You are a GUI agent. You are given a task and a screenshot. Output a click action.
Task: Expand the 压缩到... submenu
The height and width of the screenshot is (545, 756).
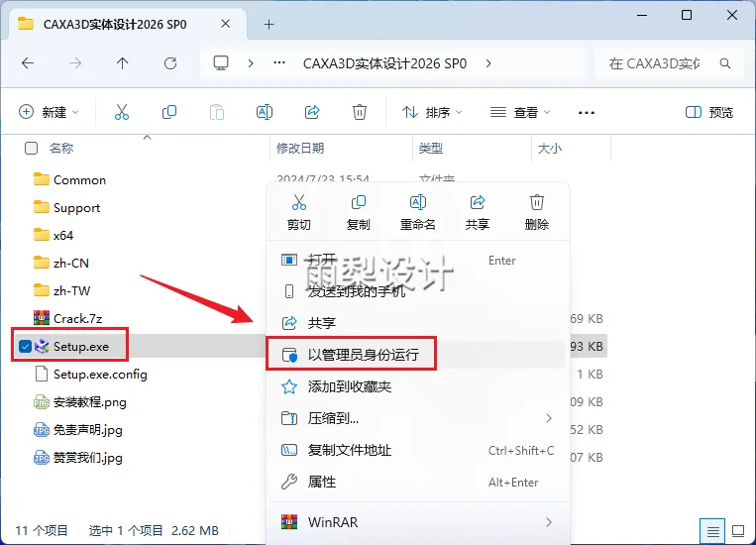pyautogui.click(x=549, y=418)
